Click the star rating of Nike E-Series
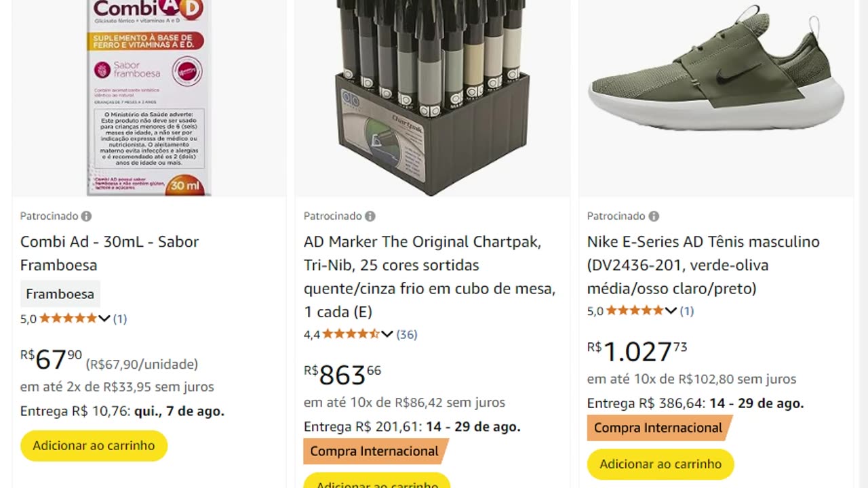868x488 pixels. click(634, 311)
